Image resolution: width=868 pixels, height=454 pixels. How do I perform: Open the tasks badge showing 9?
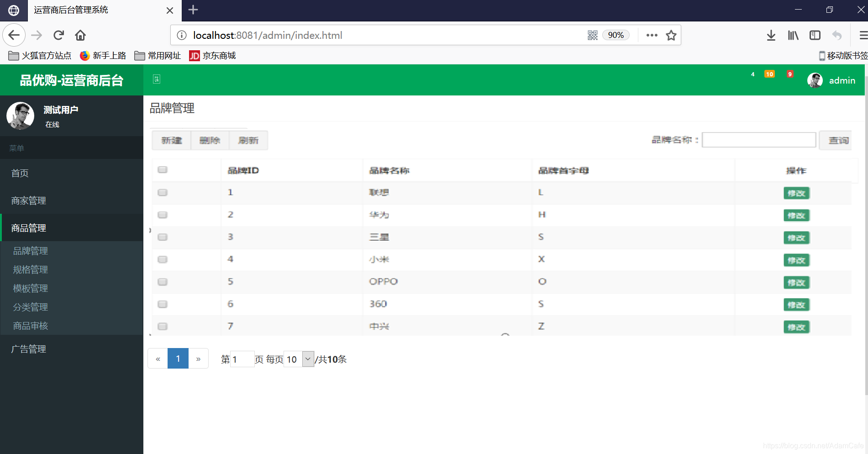790,74
